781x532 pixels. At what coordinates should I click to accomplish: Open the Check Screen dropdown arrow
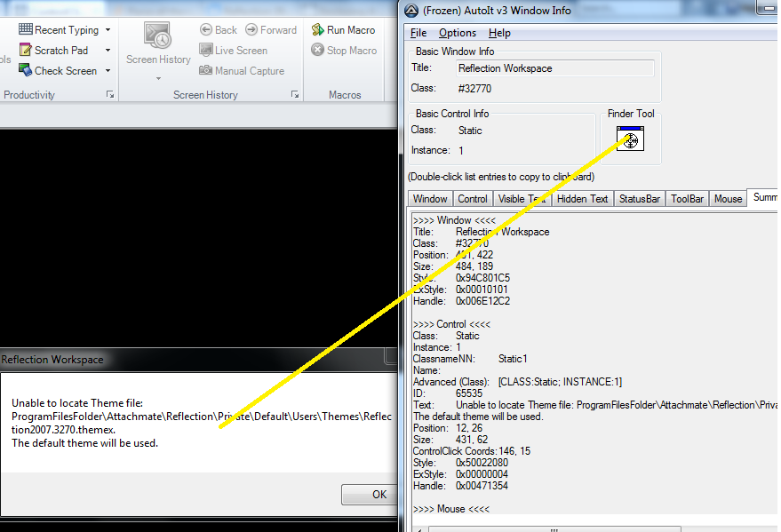click(108, 71)
